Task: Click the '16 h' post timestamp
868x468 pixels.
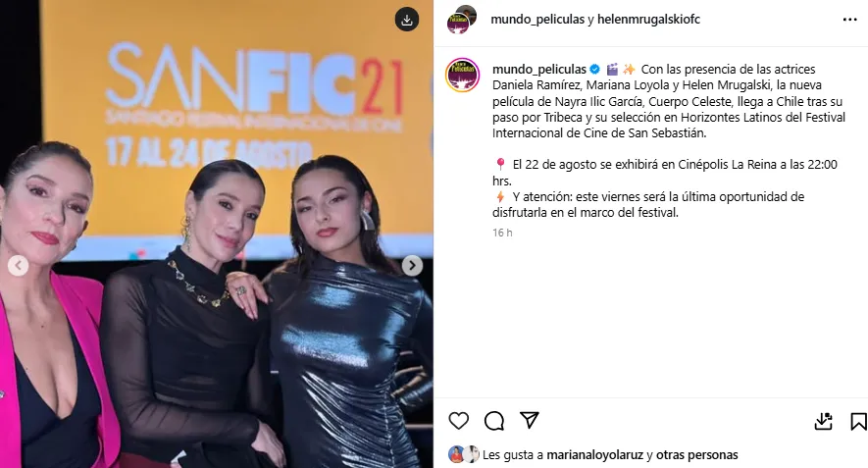Action: click(502, 233)
